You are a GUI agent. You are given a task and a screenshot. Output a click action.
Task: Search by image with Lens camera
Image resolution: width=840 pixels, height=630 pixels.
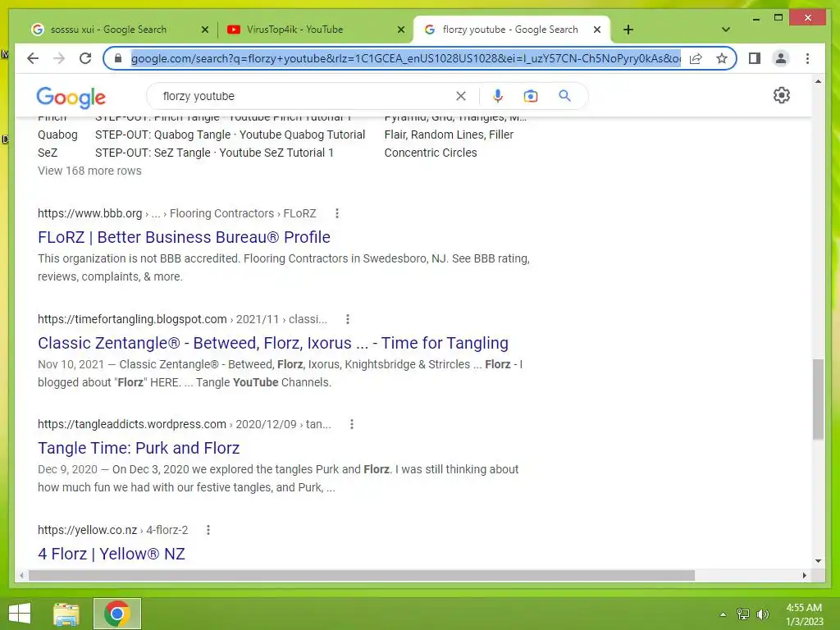point(531,96)
